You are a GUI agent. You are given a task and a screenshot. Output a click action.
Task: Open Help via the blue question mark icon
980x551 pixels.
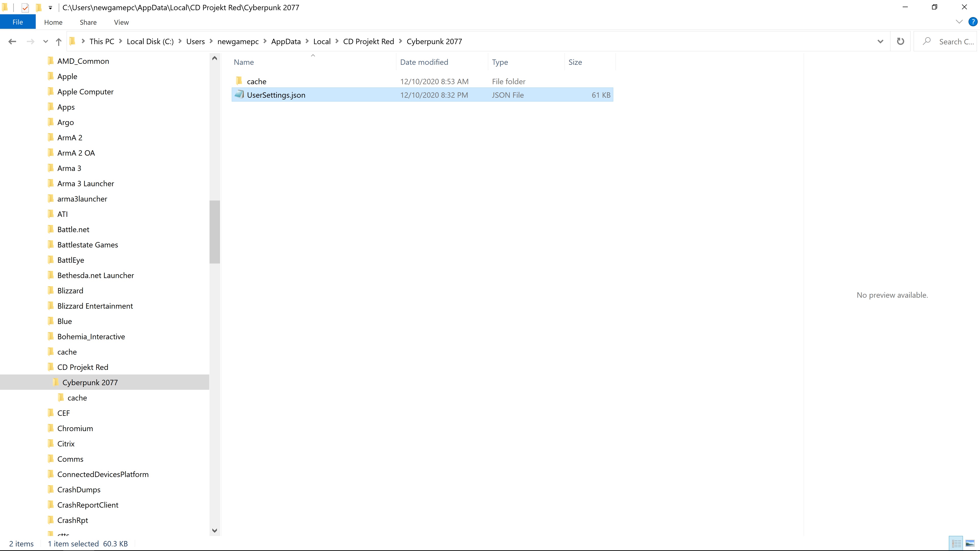972,22
